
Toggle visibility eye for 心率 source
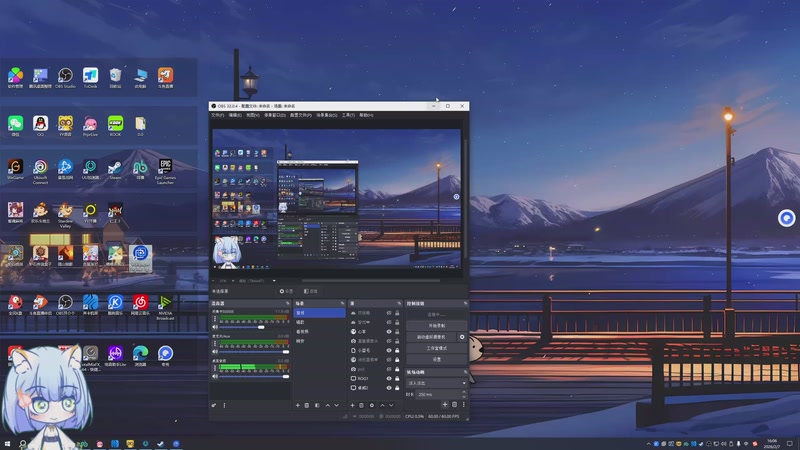pos(389,332)
